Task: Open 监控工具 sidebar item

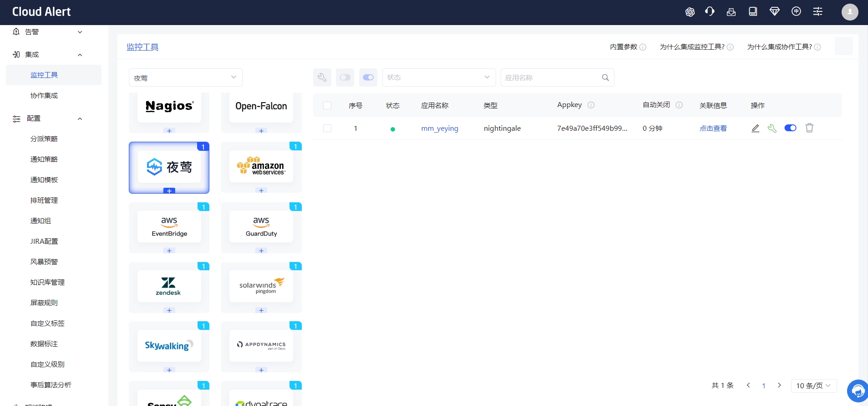Action: (x=54, y=75)
